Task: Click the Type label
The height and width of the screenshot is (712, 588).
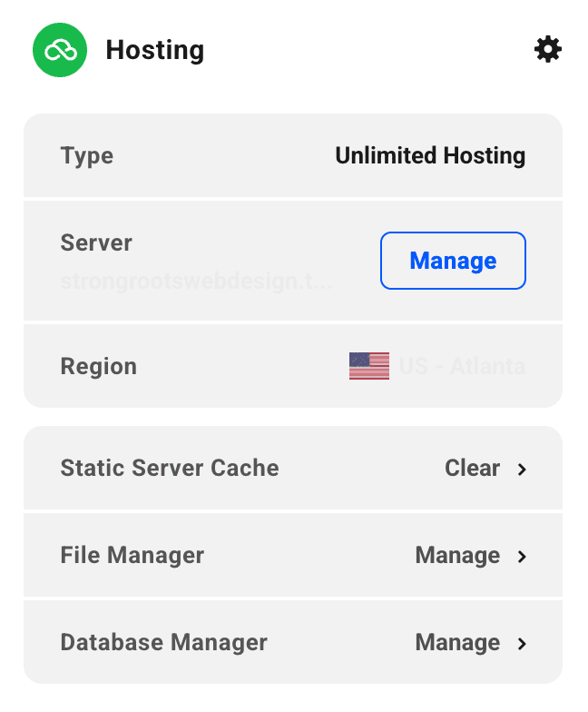Action: point(87,156)
